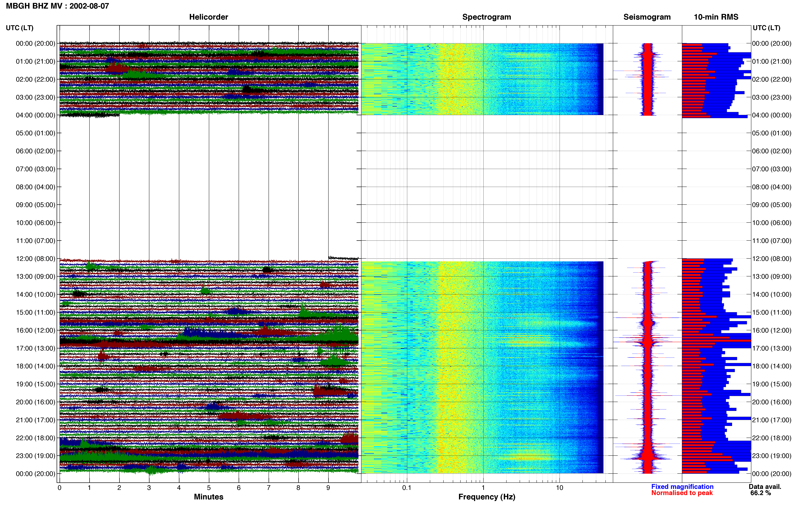Screen dimensions: 812x508
Task: Click left time label 00:00 (20:00) at top
Action: point(36,43)
